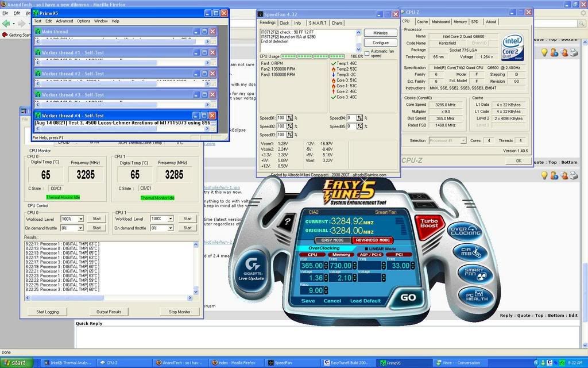This screenshot has height=368, width=588.
Task: Open the S.M.A.R.T. tab in SpeedFan
Action: (318, 23)
